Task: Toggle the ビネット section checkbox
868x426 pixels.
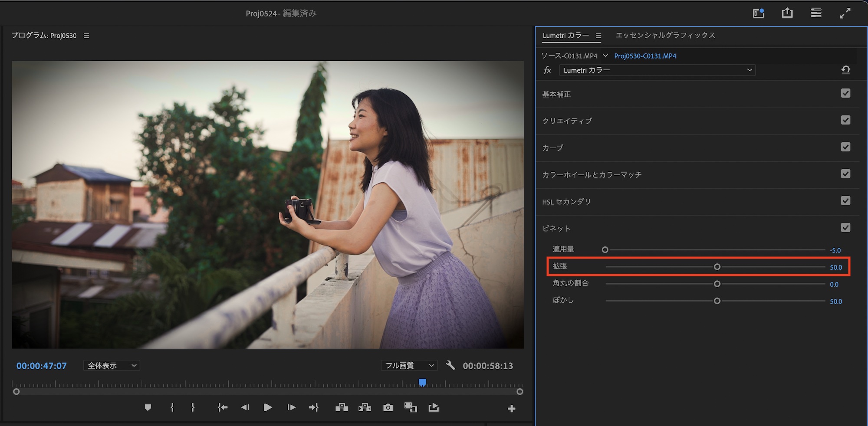Action: 845,228
